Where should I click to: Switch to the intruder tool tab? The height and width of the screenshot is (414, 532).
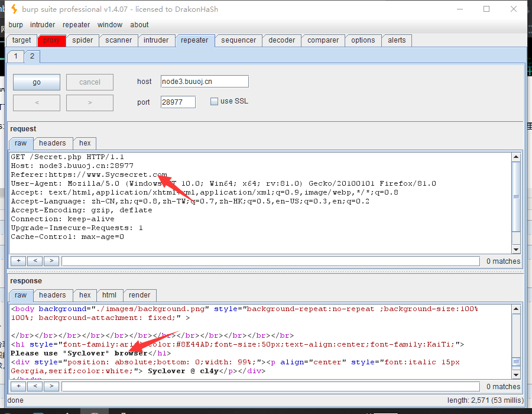coord(156,40)
